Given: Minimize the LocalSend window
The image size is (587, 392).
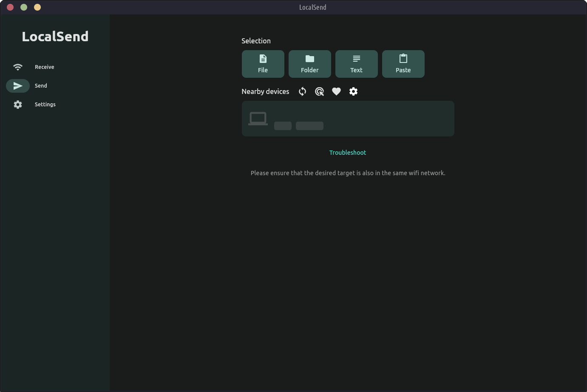Looking at the screenshot, I should [24, 7].
